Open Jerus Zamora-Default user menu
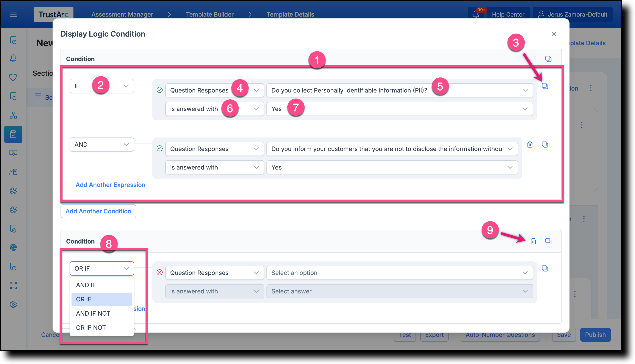 pyautogui.click(x=573, y=14)
